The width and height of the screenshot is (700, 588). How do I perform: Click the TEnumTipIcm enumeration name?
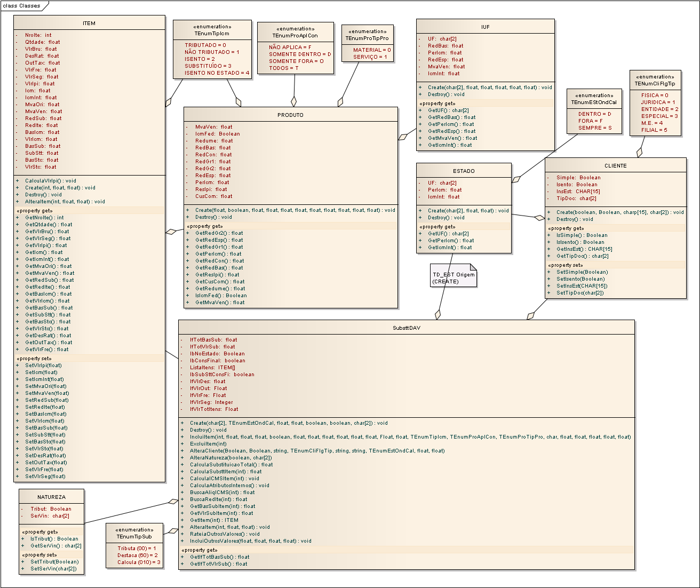click(x=212, y=34)
